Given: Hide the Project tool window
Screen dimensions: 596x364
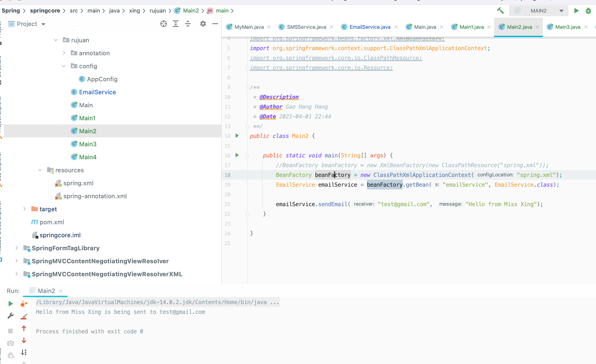Looking at the screenshot, I should (x=215, y=24).
